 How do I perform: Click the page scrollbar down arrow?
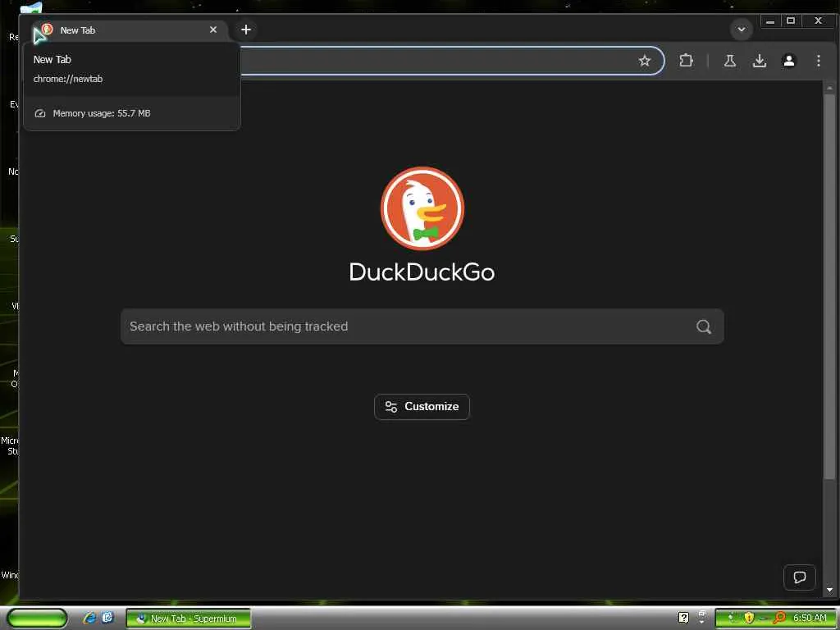coord(829,590)
